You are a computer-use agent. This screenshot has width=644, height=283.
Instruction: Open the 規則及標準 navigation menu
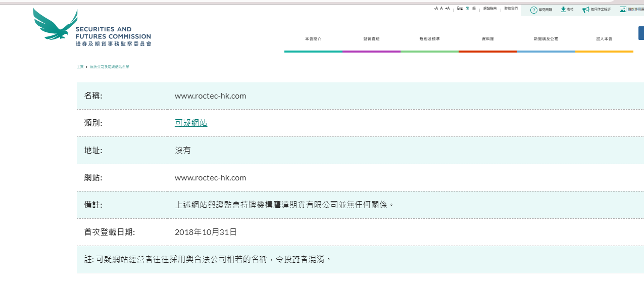429,39
